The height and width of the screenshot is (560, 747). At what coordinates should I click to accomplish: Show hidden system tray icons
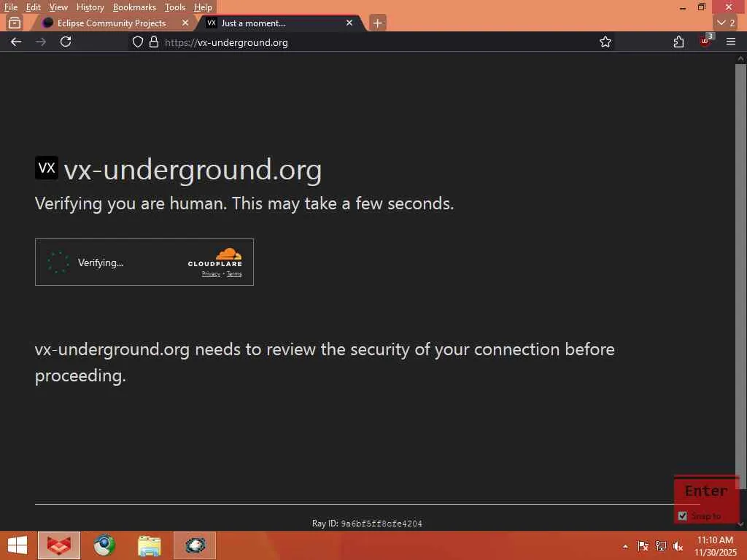pyautogui.click(x=625, y=546)
